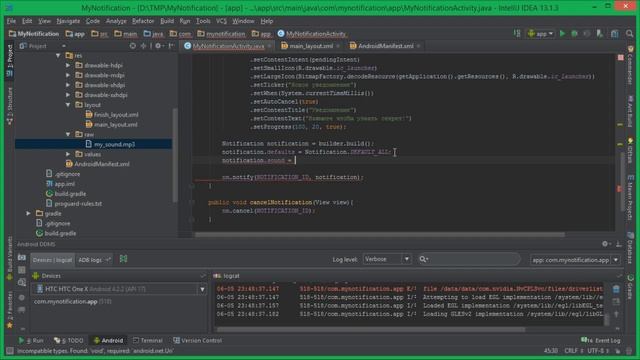Click the ADB logs tab
This screenshot has width=640, height=360.
[x=94, y=260]
